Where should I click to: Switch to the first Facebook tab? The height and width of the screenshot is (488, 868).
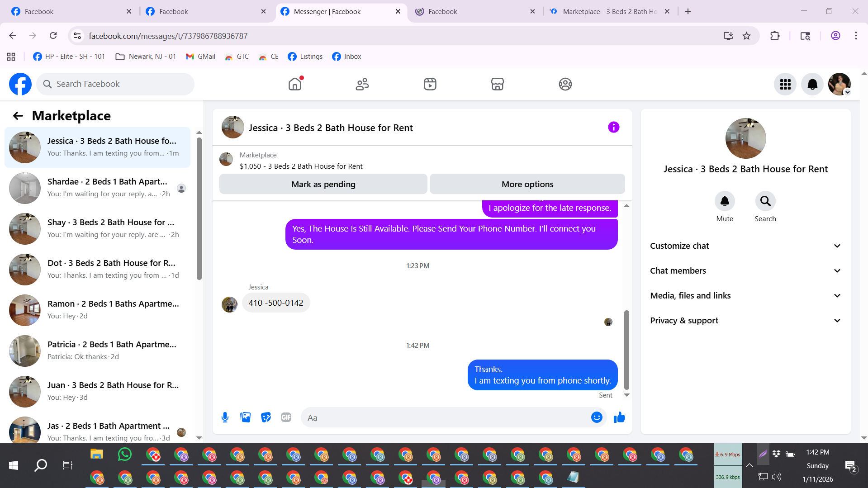71,11
